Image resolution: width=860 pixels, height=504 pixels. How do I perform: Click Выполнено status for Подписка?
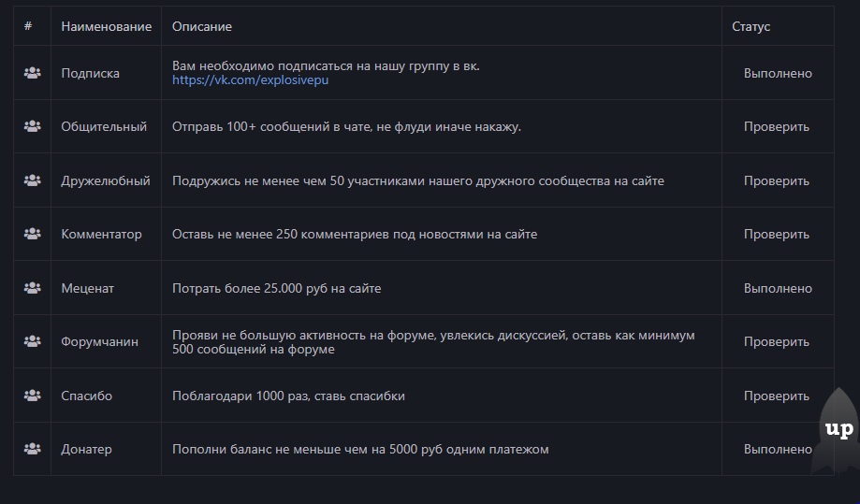pos(778,74)
